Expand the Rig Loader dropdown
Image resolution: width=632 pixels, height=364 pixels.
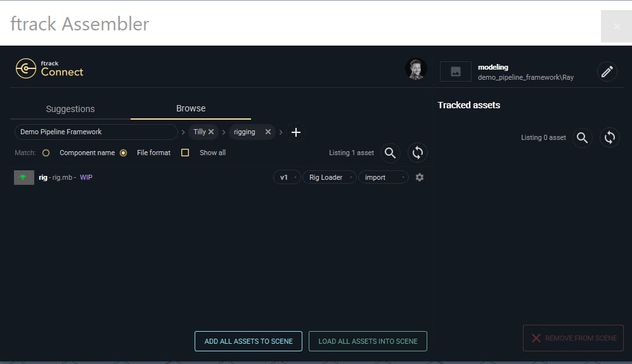tap(329, 177)
